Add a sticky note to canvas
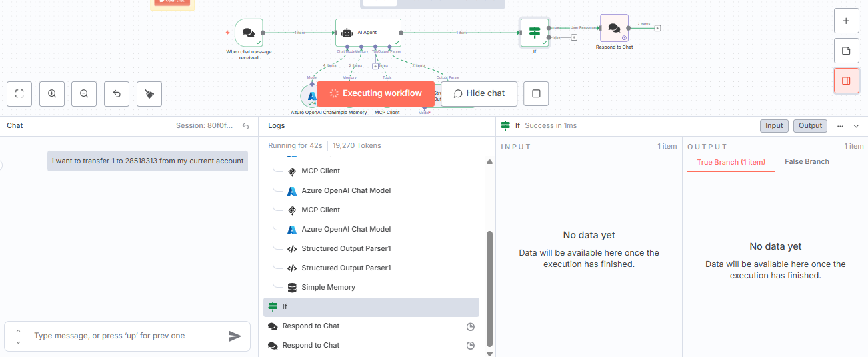This screenshot has height=357, width=868. pyautogui.click(x=846, y=51)
